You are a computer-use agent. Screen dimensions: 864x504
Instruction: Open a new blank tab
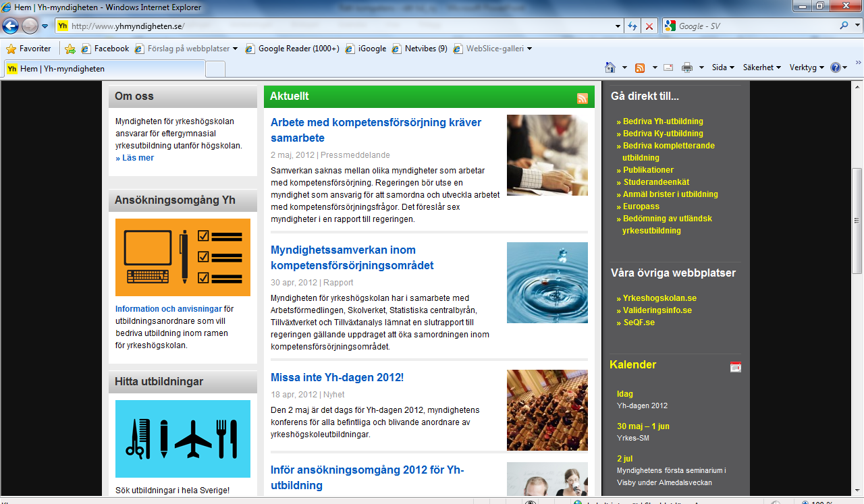click(215, 69)
